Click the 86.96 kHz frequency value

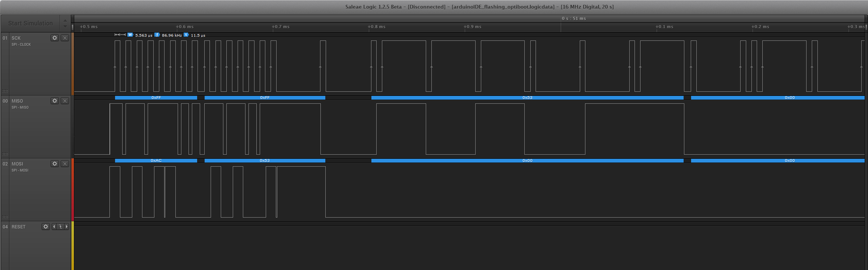coord(172,35)
